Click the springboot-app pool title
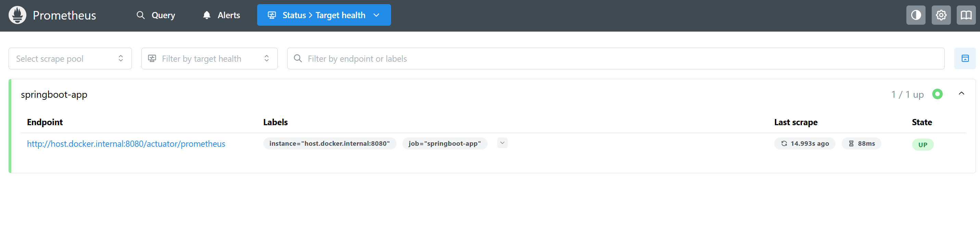Image resolution: width=980 pixels, height=250 pixels. [x=54, y=95]
